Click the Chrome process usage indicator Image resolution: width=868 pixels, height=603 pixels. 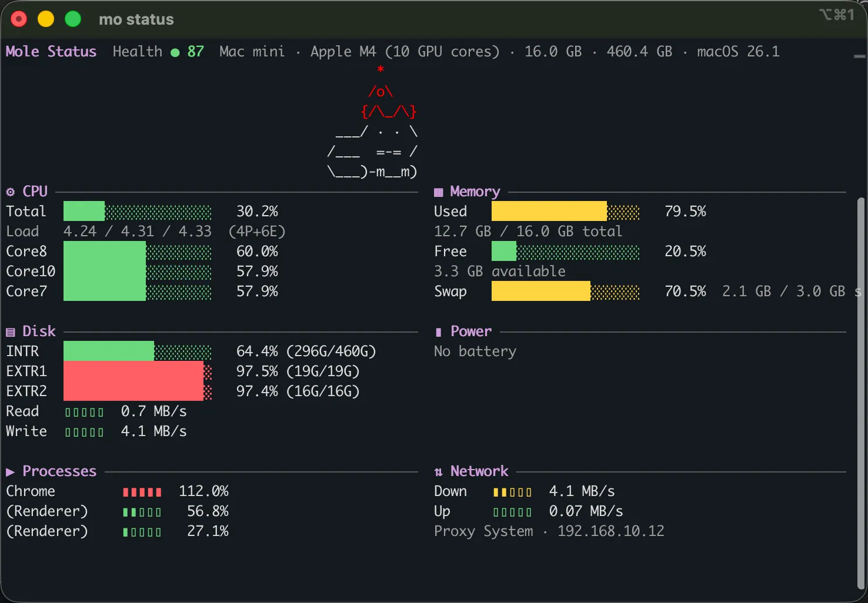pos(142,492)
